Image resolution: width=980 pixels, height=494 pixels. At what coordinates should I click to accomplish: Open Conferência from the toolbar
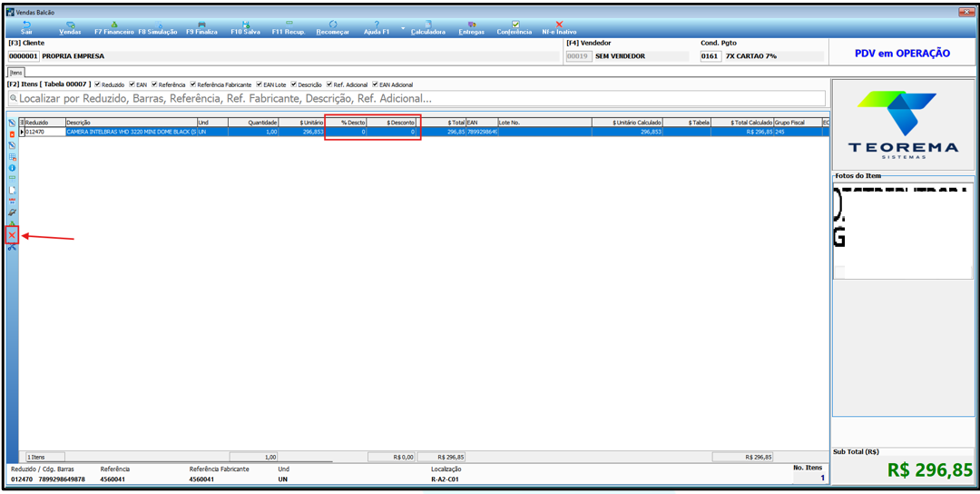click(514, 27)
